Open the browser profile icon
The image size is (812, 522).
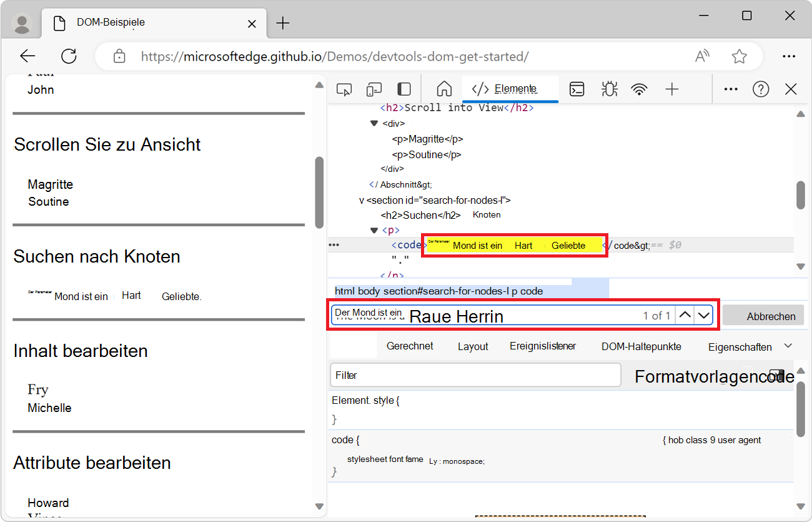tap(22, 24)
